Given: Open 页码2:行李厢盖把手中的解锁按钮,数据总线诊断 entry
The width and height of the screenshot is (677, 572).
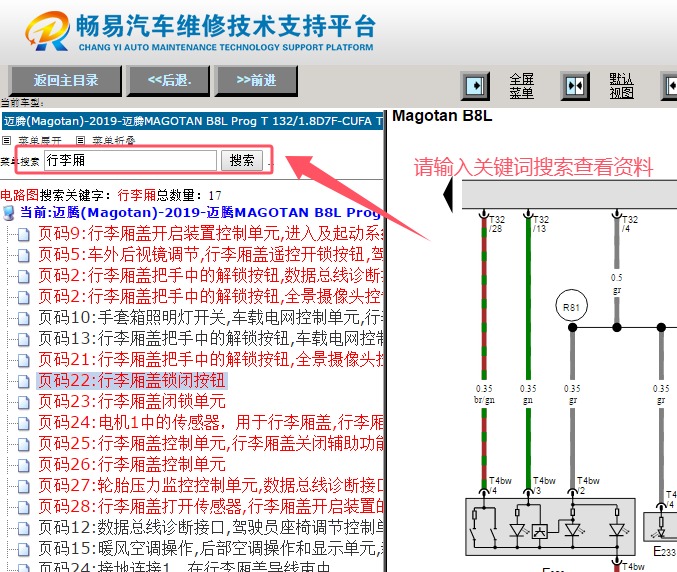Looking at the screenshot, I should [x=211, y=275].
